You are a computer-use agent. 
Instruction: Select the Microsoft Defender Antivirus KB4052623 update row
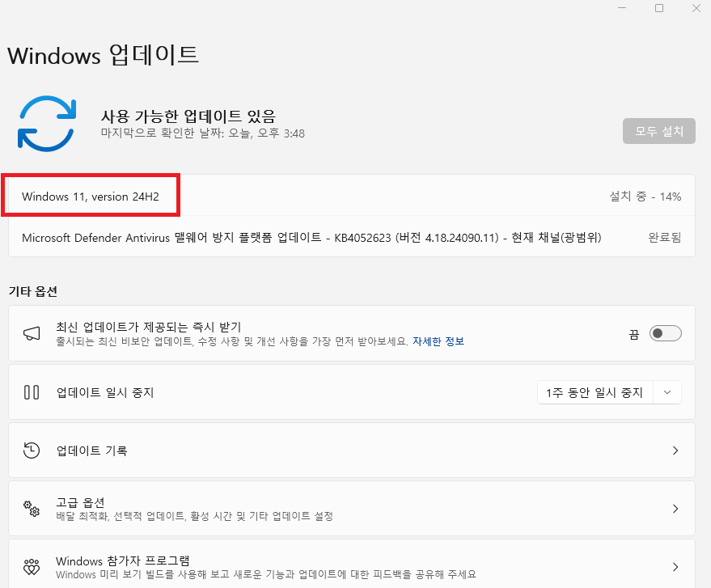pyautogui.click(x=351, y=238)
